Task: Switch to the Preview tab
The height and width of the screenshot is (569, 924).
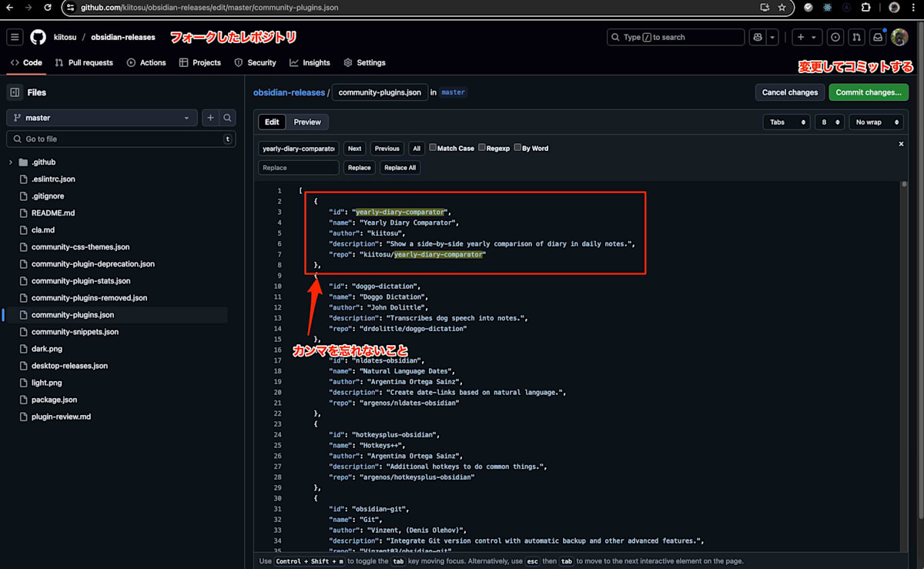Action: tap(307, 122)
